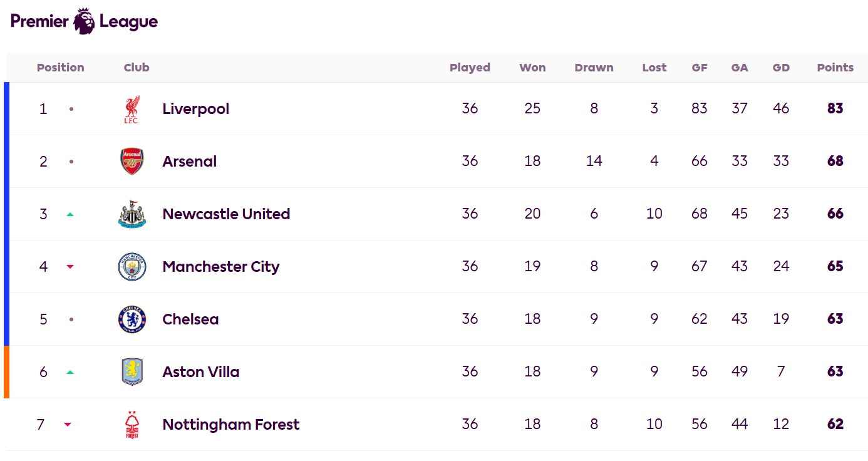Screen dimensions: 868x461
Task: Click the Nottingham Forest club crest
Action: click(x=132, y=425)
